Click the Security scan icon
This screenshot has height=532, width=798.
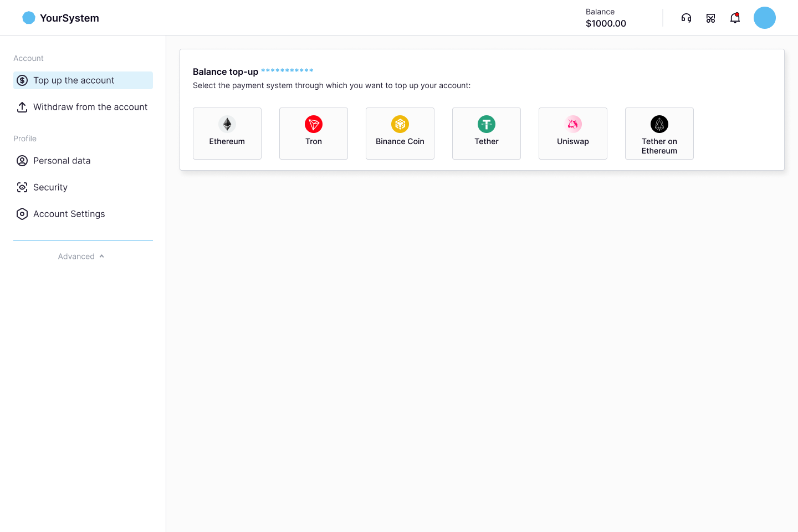coord(22,187)
